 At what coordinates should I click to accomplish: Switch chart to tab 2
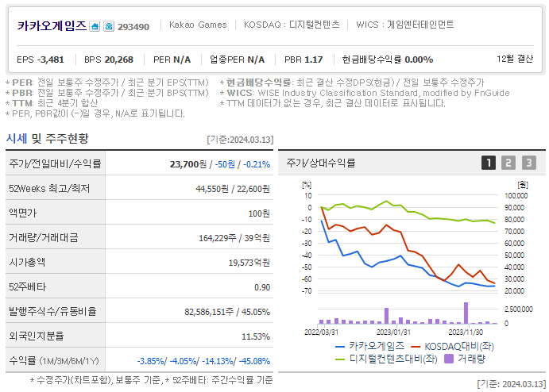[508, 163]
